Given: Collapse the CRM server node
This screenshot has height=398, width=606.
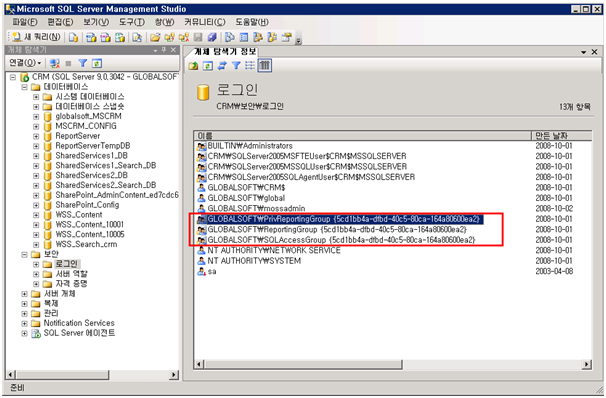Looking at the screenshot, I should 13,77.
